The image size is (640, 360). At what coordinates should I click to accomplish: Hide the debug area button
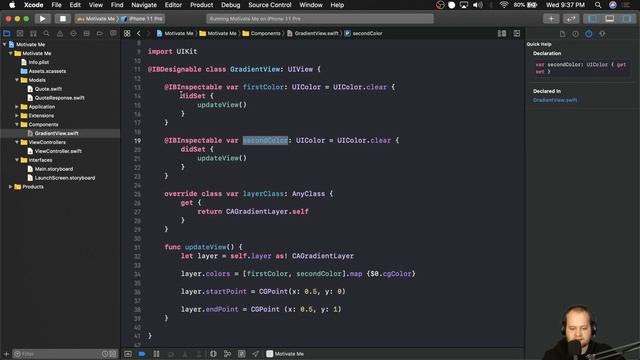click(x=128, y=354)
